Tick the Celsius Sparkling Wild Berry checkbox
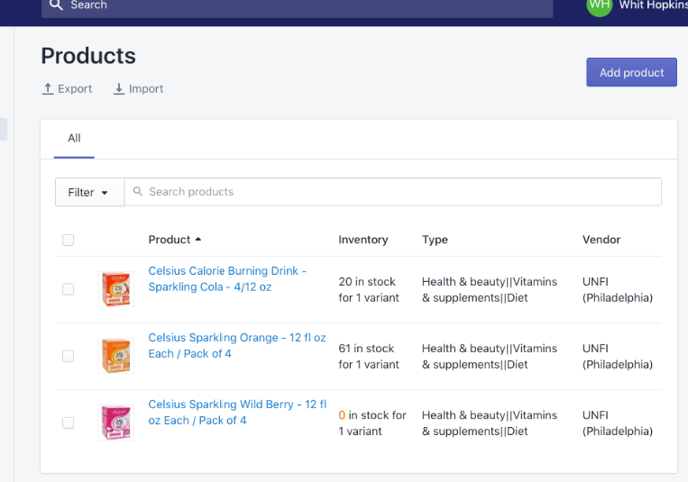Viewport: 688px width, 482px height. (68, 423)
